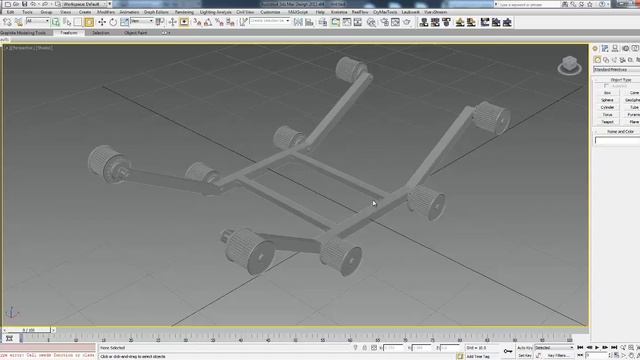
Task: Click the Play Animation button
Action: point(597,348)
